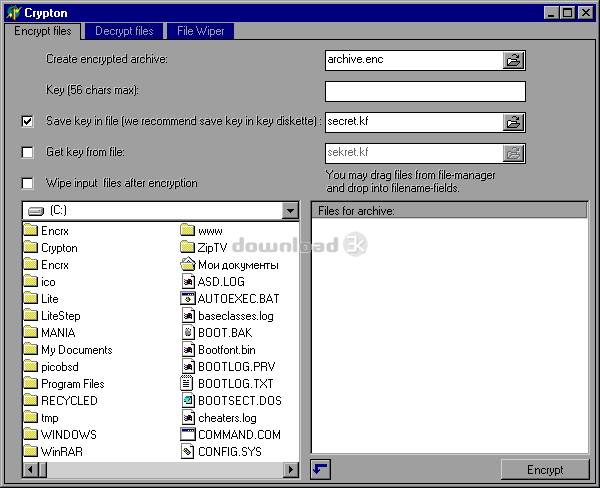Select the Program Files folder
The width and height of the screenshot is (600, 488).
pyautogui.click(x=72, y=384)
